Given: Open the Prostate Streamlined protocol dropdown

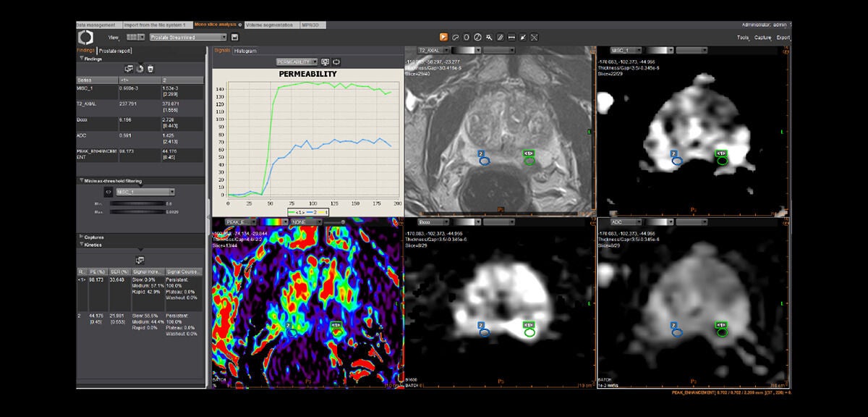Looking at the screenshot, I should (x=189, y=37).
